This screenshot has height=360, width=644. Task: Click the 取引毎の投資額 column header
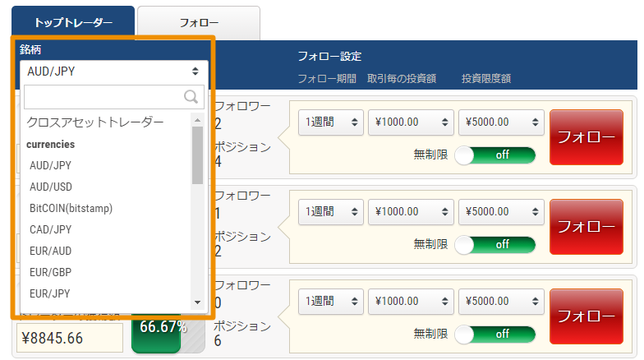402,79
